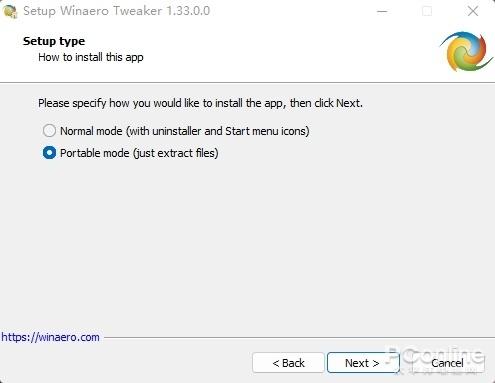The image size is (495, 383).
Task: Click the PConline watermark logo
Action: point(436,360)
